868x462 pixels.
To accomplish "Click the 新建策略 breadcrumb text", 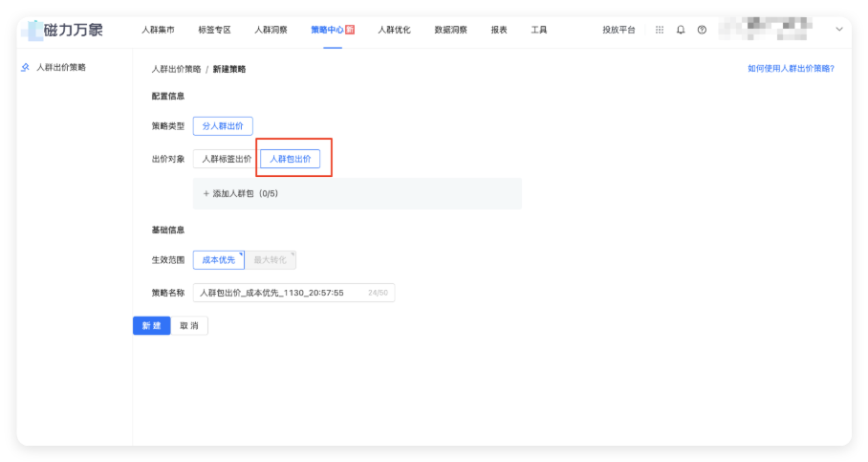I will coord(229,69).
